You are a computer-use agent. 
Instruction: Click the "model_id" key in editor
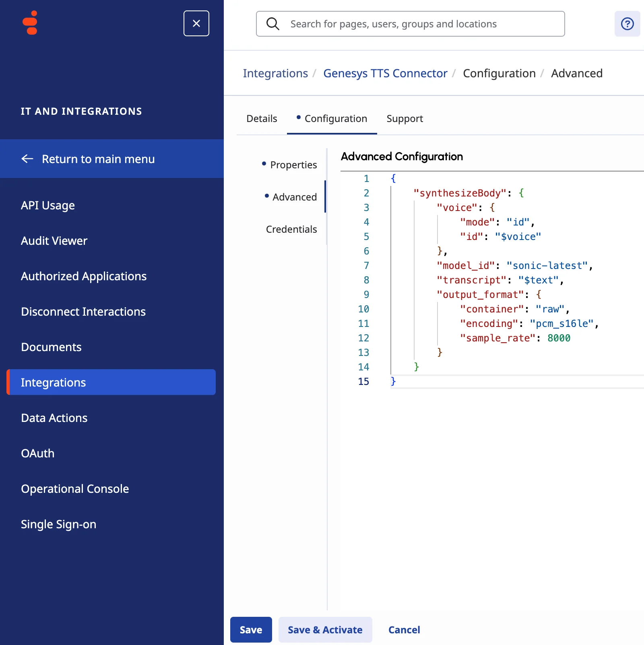click(466, 266)
